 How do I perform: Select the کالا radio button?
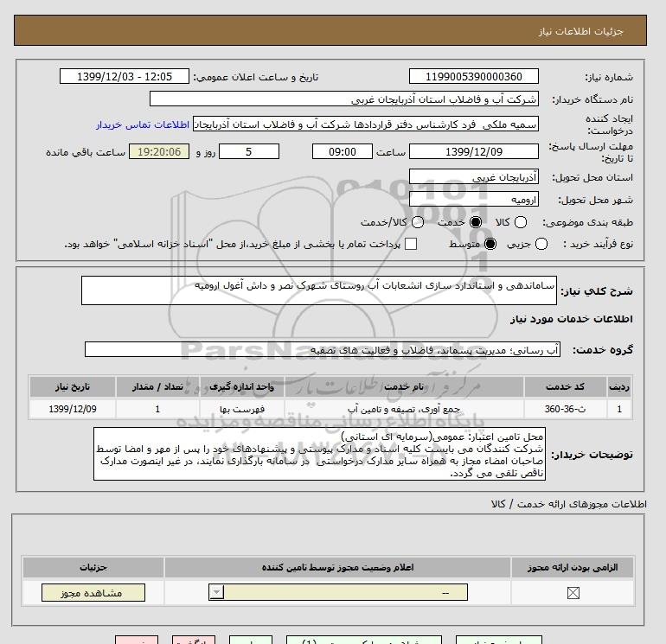tap(521, 222)
